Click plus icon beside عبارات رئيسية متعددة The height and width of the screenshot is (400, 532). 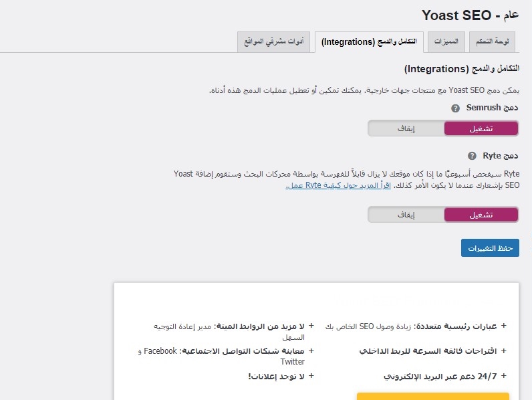tap(503, 326)
